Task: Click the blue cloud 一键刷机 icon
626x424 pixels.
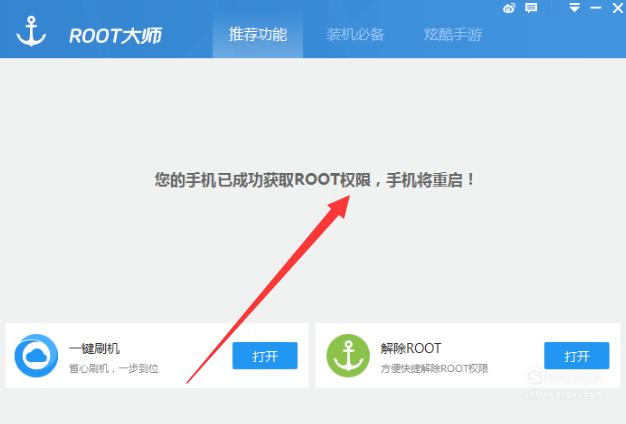Action: tap(36, 355)
